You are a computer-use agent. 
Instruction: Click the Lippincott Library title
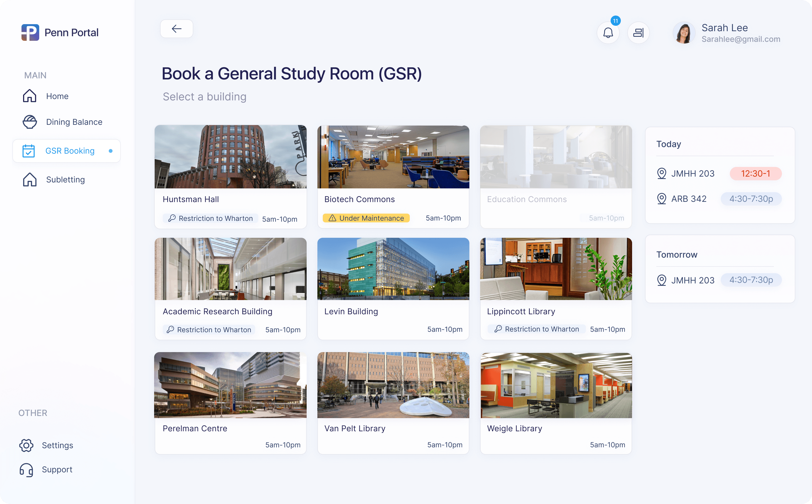[x=521, y=311]
